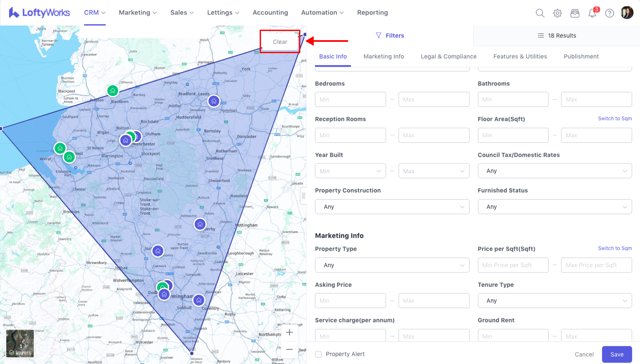Viewport: 640px width, 364px height.
Task: Click the Bedrooms Min input field
Action: pyautogui.click(x=350, y=99)
